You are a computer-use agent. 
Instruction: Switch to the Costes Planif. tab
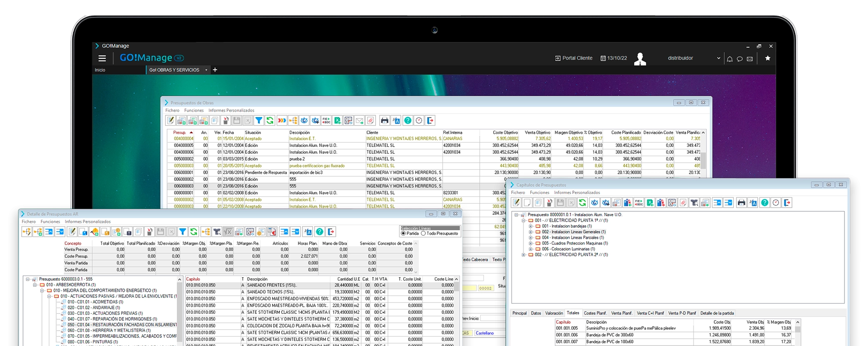click(x=595, y=313)
